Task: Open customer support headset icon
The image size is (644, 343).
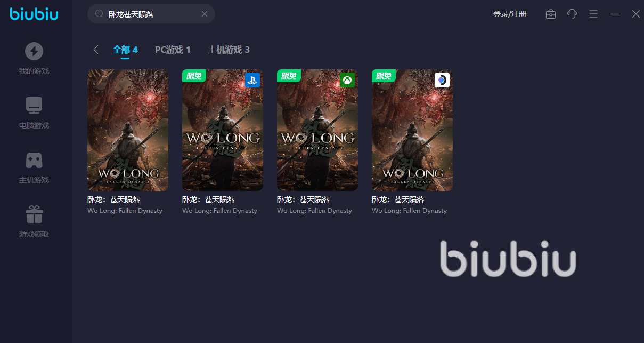Action: coord(572,14)
